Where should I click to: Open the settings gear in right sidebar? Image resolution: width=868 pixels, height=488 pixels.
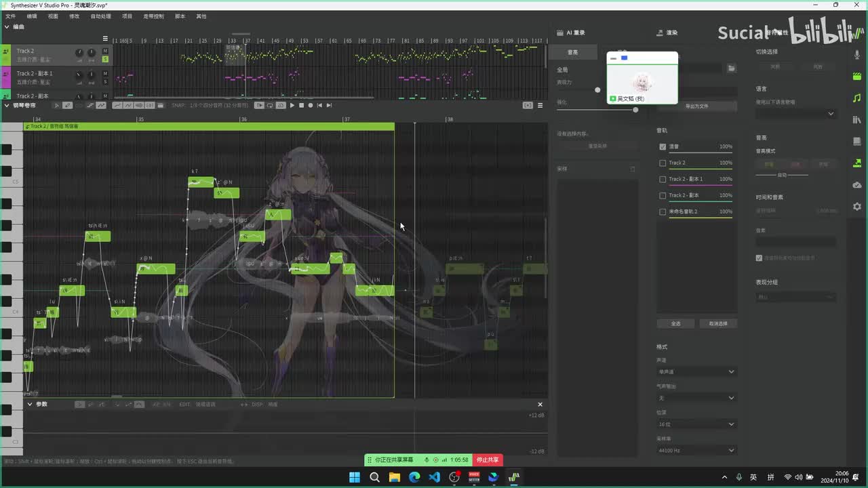(857, 207)
